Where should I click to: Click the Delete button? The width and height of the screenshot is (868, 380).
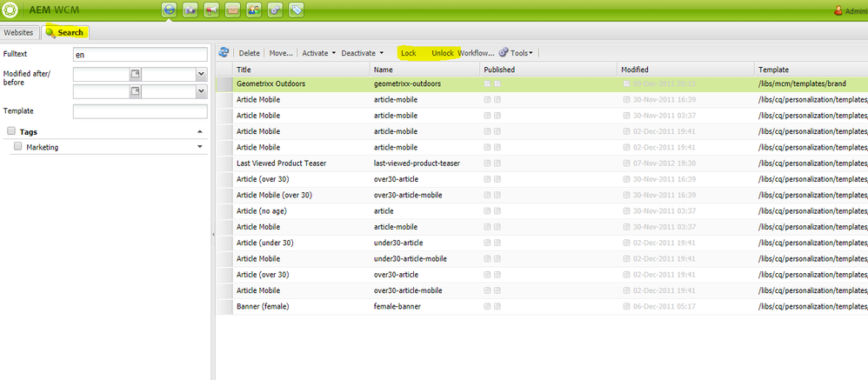pyautogui.click(x=249, y=53)
